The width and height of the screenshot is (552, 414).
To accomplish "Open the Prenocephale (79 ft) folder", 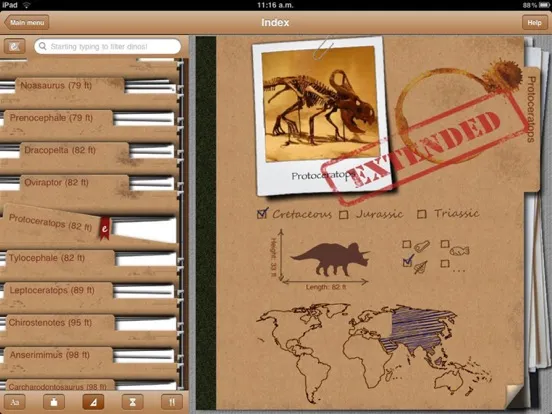I will pyautogui.click(x=58, y=118).
